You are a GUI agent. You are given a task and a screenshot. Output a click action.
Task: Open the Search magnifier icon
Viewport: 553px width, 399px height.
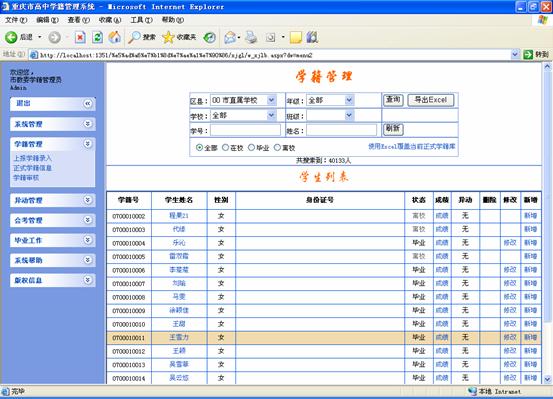(x=134, y=37)
